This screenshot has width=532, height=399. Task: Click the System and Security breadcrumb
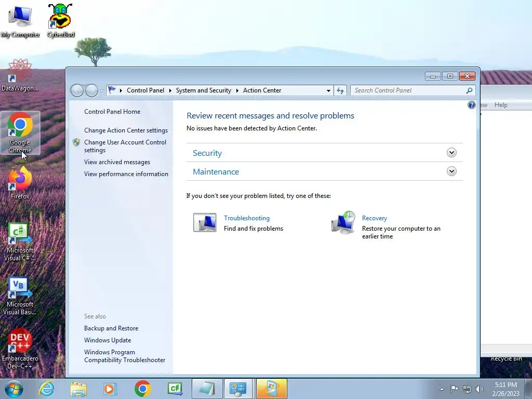coord(203,90)
